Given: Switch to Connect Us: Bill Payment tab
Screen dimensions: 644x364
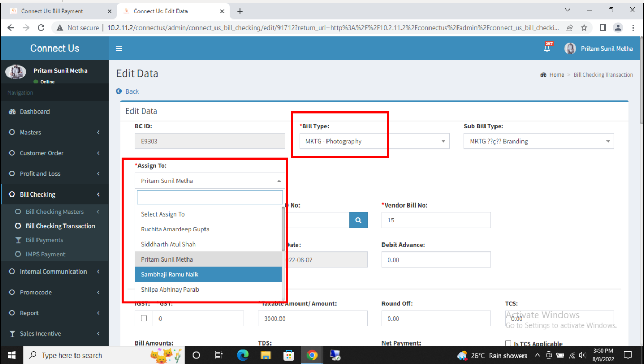Looking at the screenshot, I should pos(52,11).
